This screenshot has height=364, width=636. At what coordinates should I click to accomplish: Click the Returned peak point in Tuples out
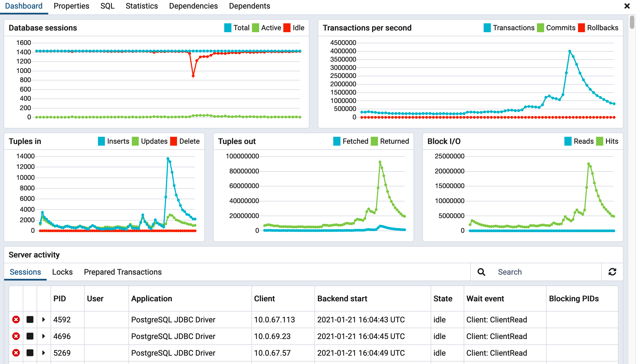(380, 162)
